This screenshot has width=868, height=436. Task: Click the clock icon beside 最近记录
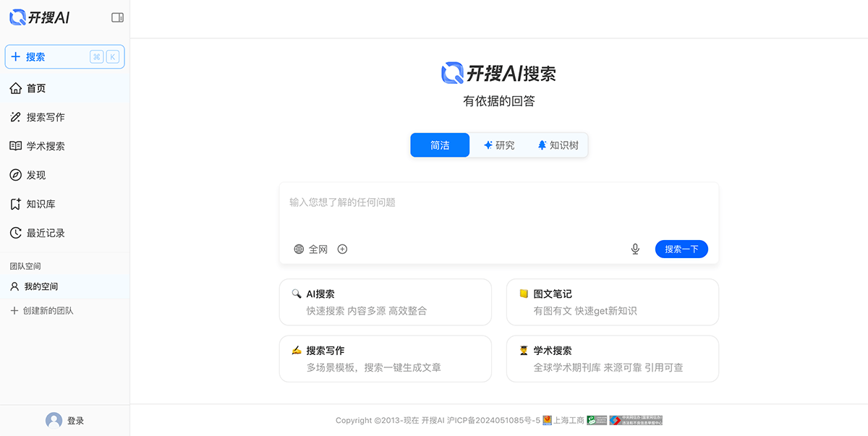pyautogui.click(x=15, y=233)
